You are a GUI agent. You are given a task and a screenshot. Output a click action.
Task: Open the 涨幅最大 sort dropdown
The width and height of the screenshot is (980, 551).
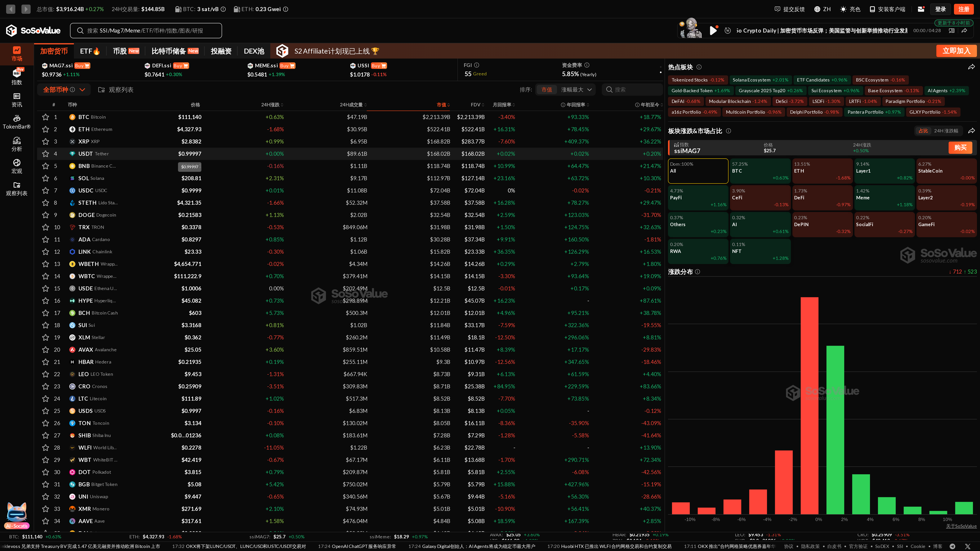pyautogui.click(x=576, y=90)
